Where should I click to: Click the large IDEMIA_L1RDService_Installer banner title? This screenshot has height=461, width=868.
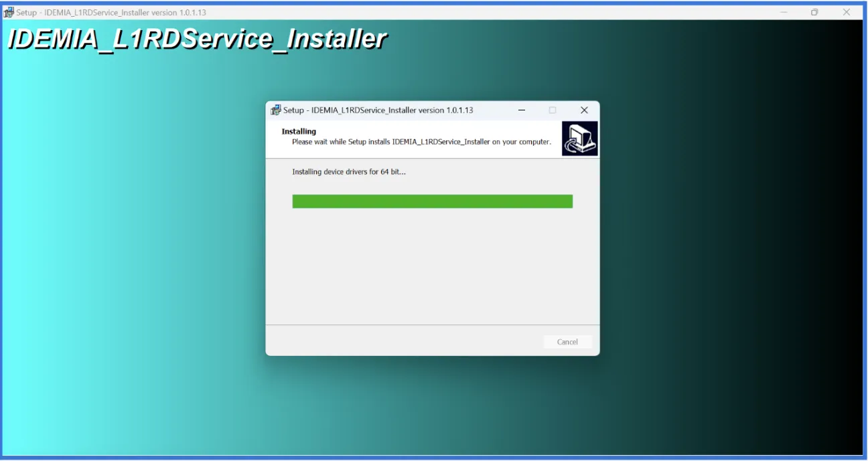(x=197, y=39)
